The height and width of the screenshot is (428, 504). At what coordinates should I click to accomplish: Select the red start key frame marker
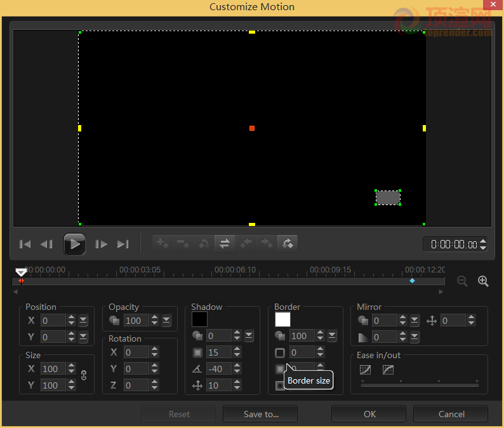(x=21, y=281)
